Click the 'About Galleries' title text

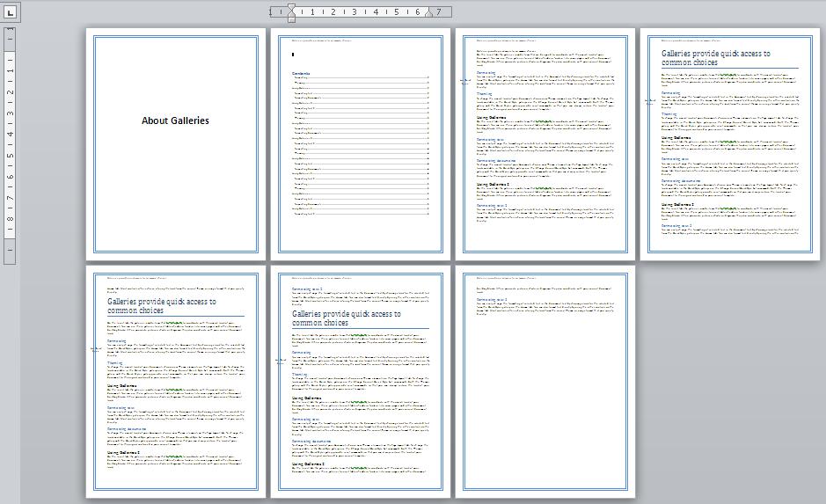[x=175, y=121]
